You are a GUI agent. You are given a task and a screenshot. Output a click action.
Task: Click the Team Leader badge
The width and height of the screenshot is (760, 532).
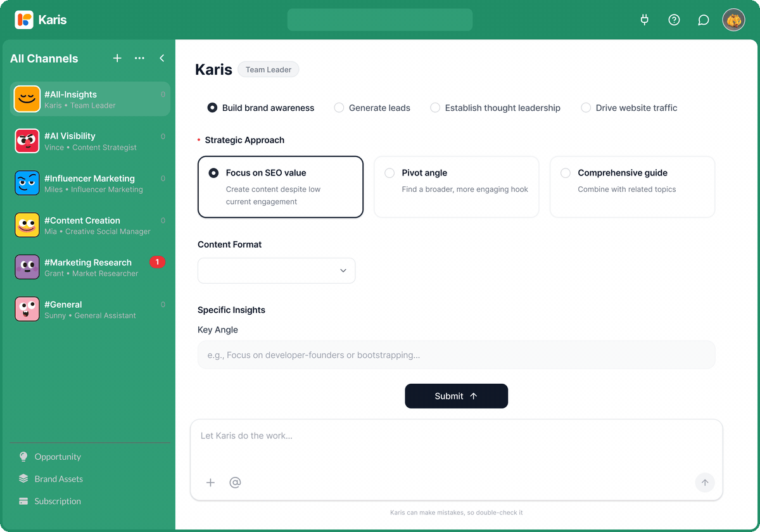click(x=269, y=70)
